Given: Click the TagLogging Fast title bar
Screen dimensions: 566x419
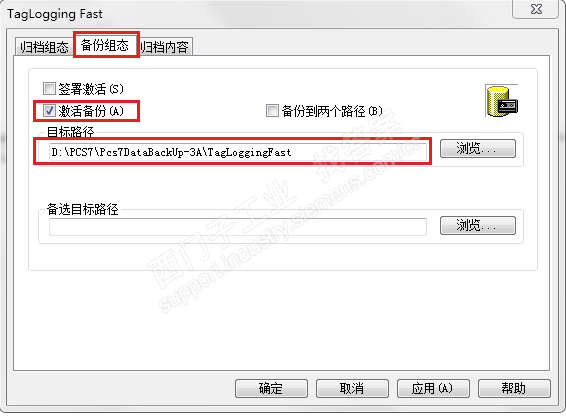Looking at the screenshot, I should (253, 14).
